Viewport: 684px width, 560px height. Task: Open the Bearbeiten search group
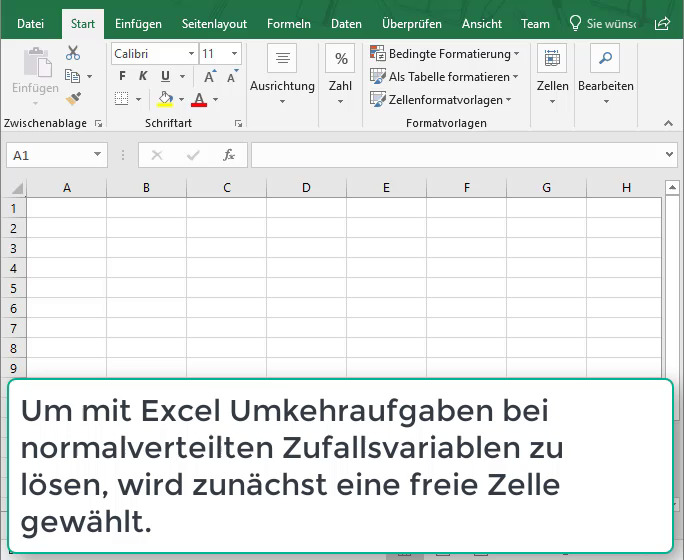[x=605, y=74]
